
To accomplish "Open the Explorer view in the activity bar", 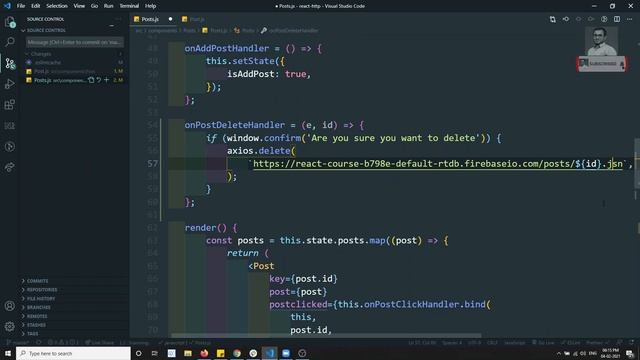I will coord(10,22).
